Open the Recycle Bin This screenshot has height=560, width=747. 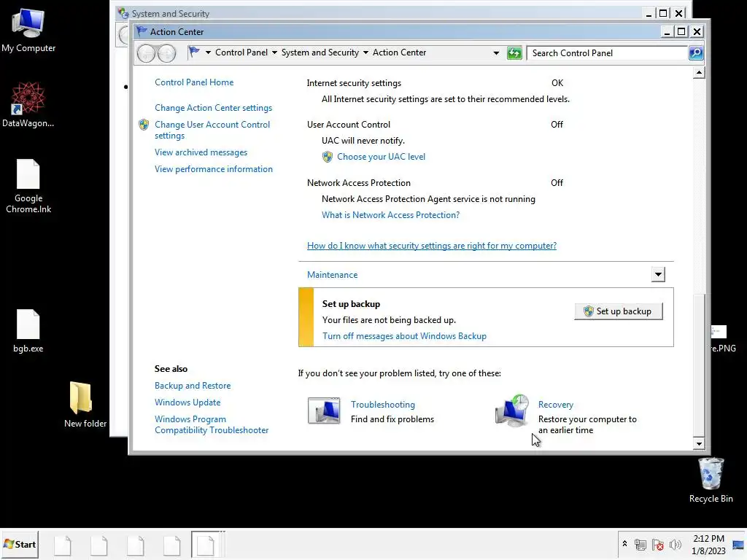pyautogui.click(x=711, y=480)
